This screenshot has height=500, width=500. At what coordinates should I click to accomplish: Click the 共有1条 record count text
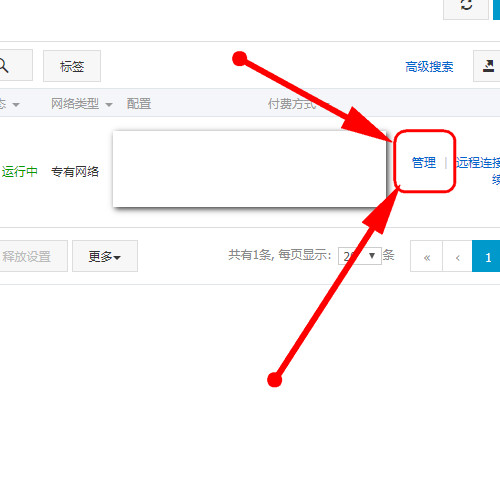pyautogui.click(x=250, y=255)
